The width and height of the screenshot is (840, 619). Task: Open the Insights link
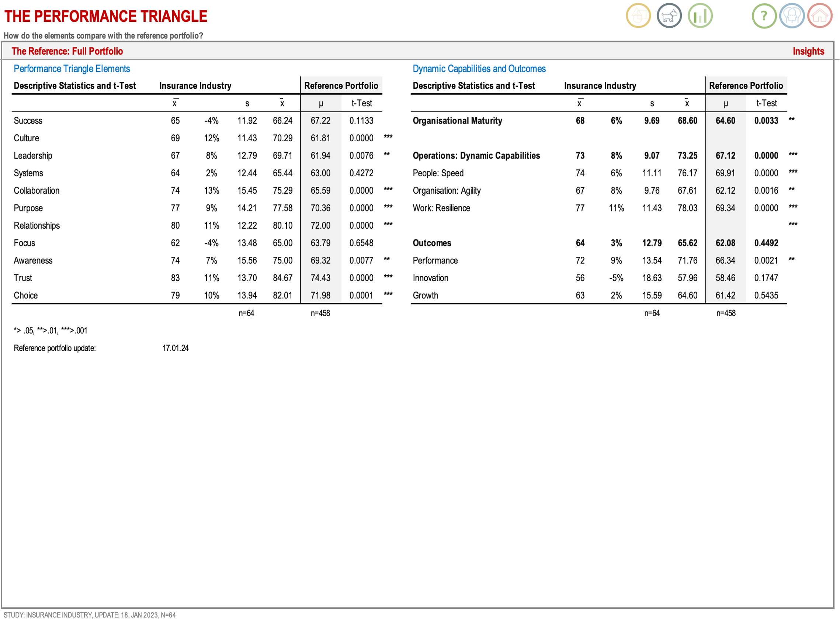click(809, 51)
